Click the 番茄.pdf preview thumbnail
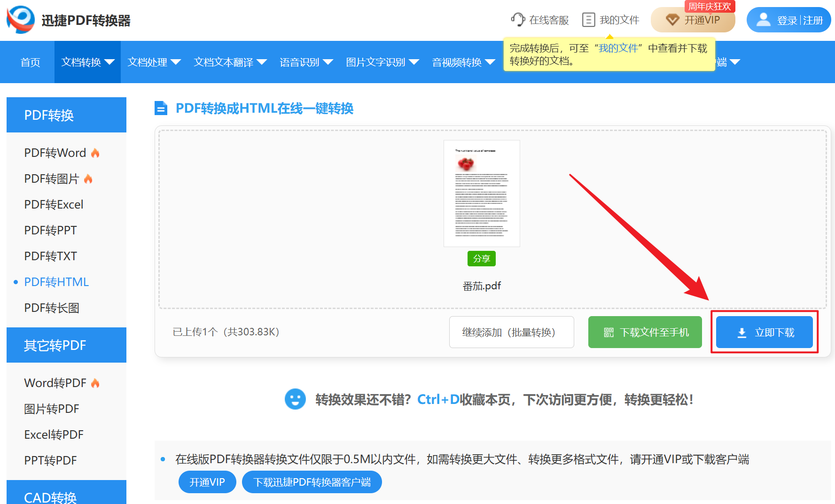This screenshot has height=504, width=835. pyautogui.click(x=481, y=193)
